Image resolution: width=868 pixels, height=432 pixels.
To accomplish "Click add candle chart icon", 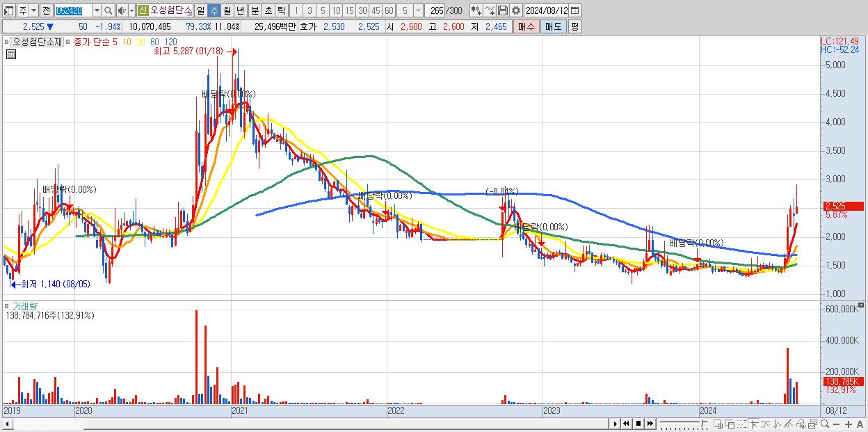I will pos(476,10).
